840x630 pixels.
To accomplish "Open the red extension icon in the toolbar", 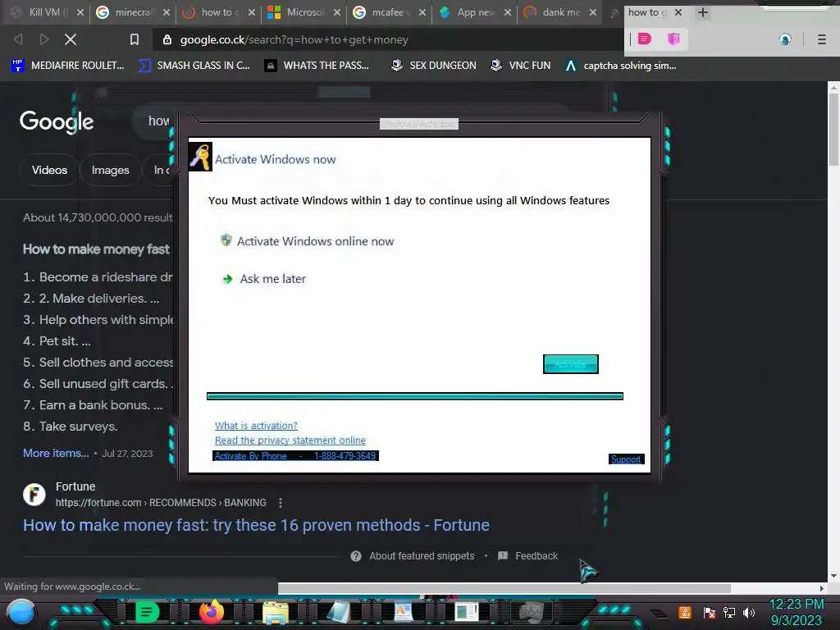I will tap(645, 39).
